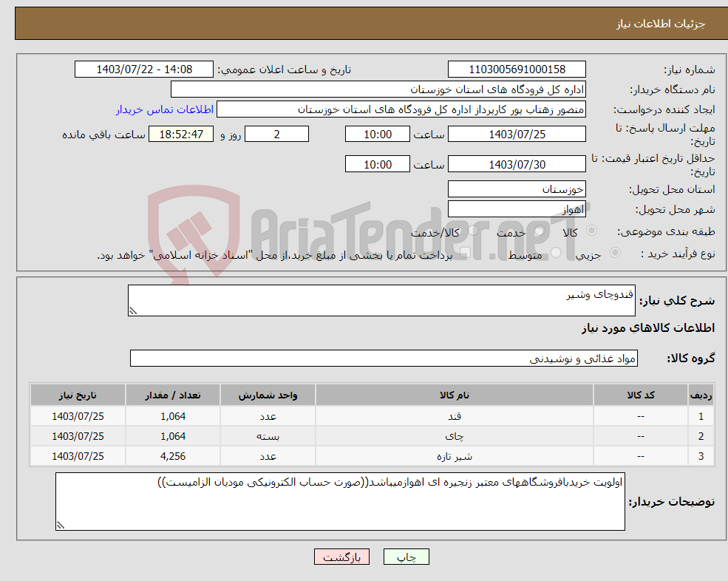Click the announcement date field 1403/07/22 - 14:08
The width and height of the screenshot is (728, 581).
144,69
